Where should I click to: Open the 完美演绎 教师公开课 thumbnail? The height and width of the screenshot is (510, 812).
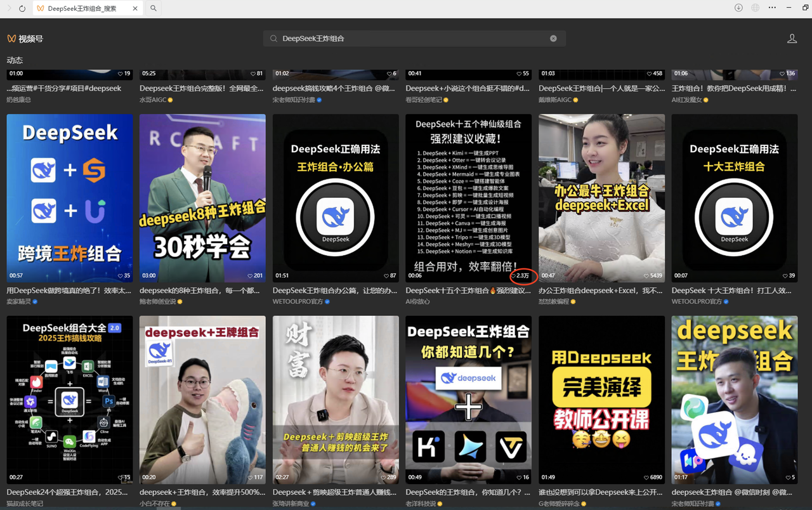pos(602,400)
